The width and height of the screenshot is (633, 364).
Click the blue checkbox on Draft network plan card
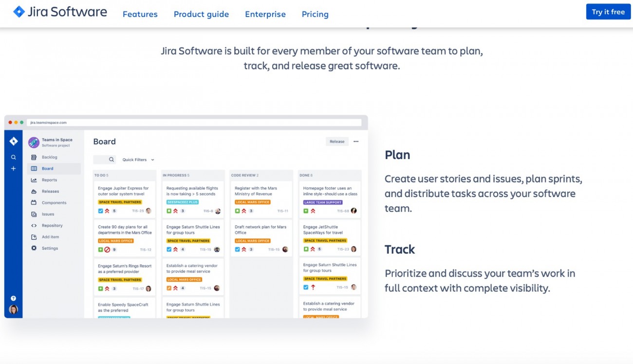pos(237,250)
